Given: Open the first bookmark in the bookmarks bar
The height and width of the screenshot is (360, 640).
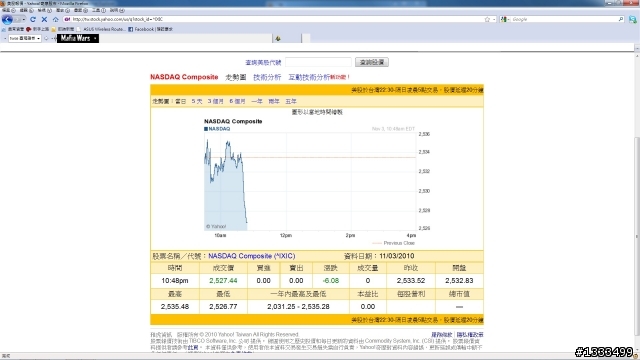Looking at the screenshot, I should (x=13, y=29).
